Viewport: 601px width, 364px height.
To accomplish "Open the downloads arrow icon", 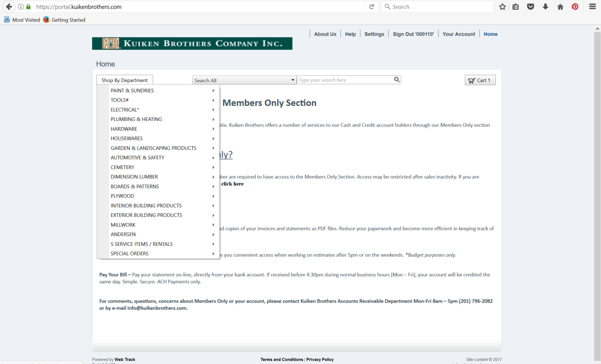I will pos(545,7).
